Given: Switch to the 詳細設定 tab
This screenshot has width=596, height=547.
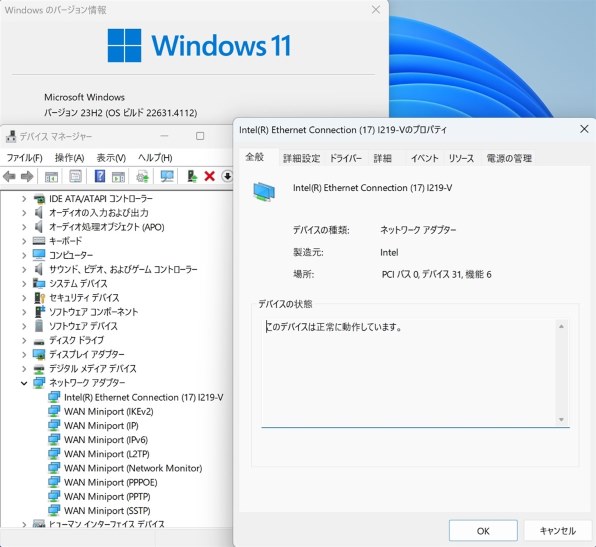Looking at the screenshot, I should (x=301, y=159).
